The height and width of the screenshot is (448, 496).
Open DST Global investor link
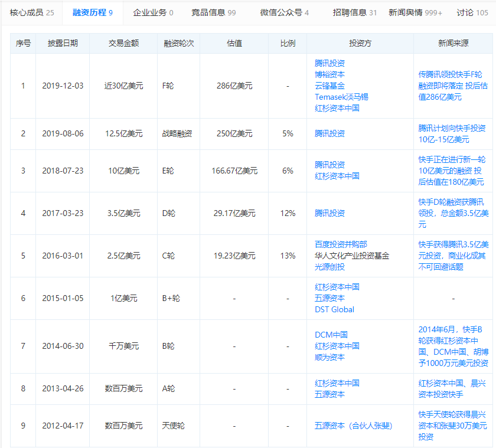(334, 309)
